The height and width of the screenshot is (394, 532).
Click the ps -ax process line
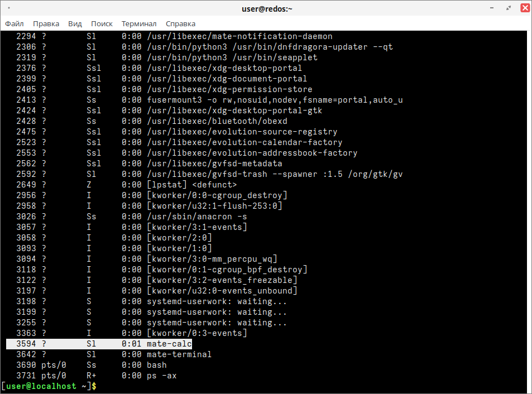[x=161, y=376]
